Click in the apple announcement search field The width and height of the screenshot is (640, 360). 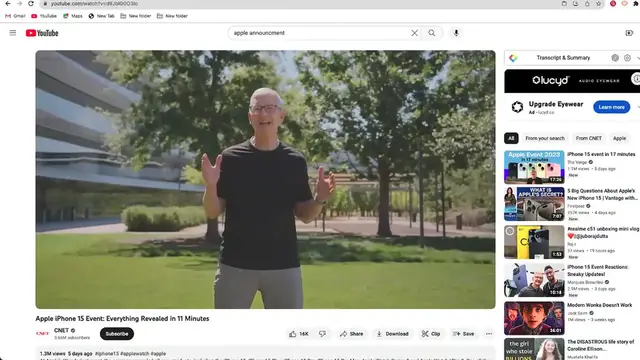pyautogui.click(x=320, y=33)
